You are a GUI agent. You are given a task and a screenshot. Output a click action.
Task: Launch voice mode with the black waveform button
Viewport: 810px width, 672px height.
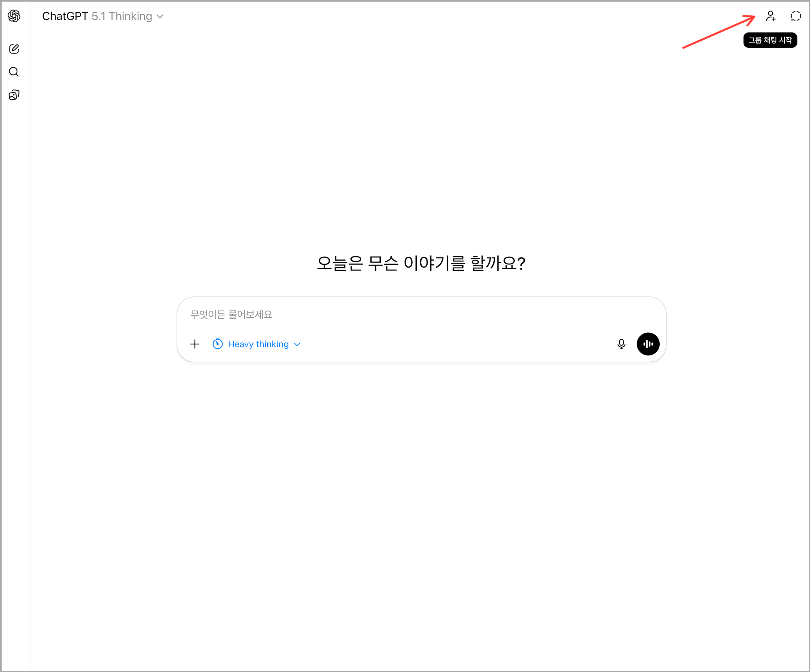(x=648, y=344)
